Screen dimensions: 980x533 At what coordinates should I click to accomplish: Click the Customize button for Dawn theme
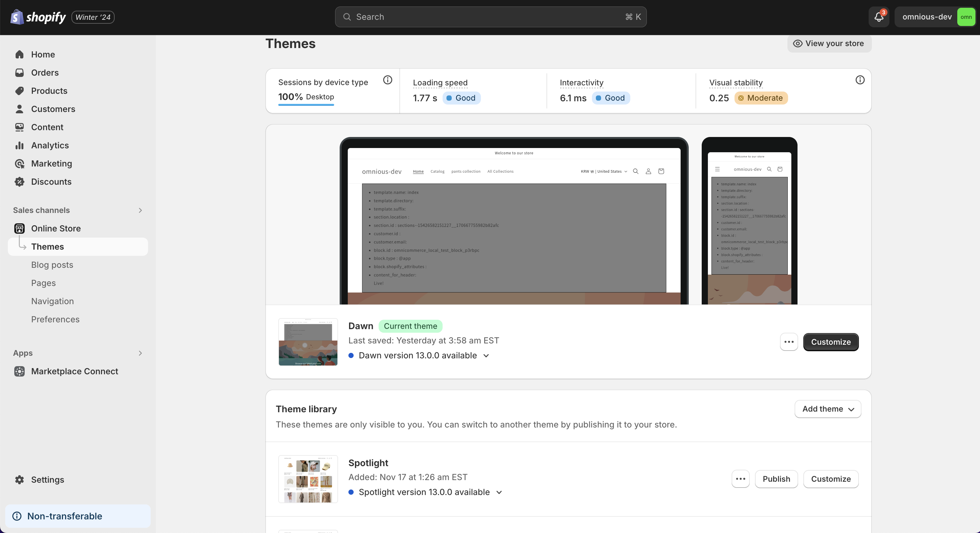pyautogui.click(x=831, y=342)
